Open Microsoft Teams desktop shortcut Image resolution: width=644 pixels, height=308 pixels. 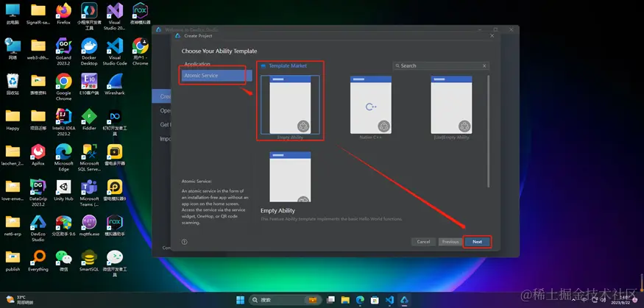[x=89, y=193]
